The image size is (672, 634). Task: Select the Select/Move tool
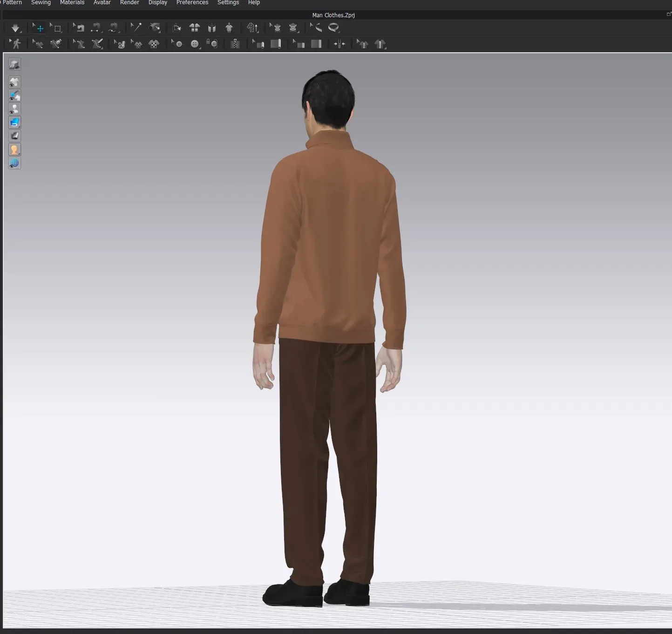[38, 28]
